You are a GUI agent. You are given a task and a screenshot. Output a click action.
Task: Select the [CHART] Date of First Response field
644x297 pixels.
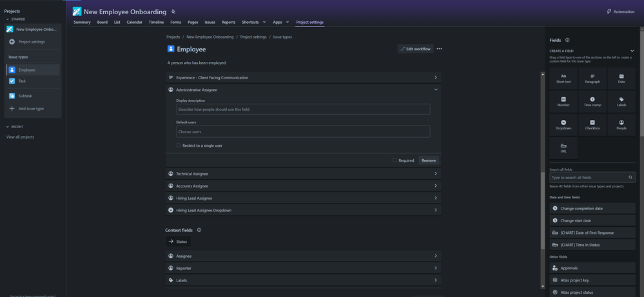point(592,233)
